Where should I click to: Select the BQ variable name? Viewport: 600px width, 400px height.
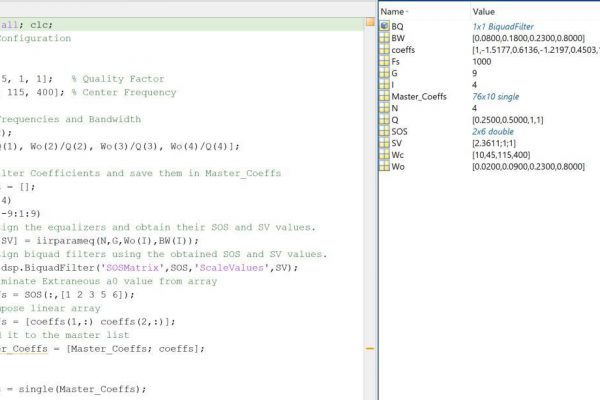397,26
